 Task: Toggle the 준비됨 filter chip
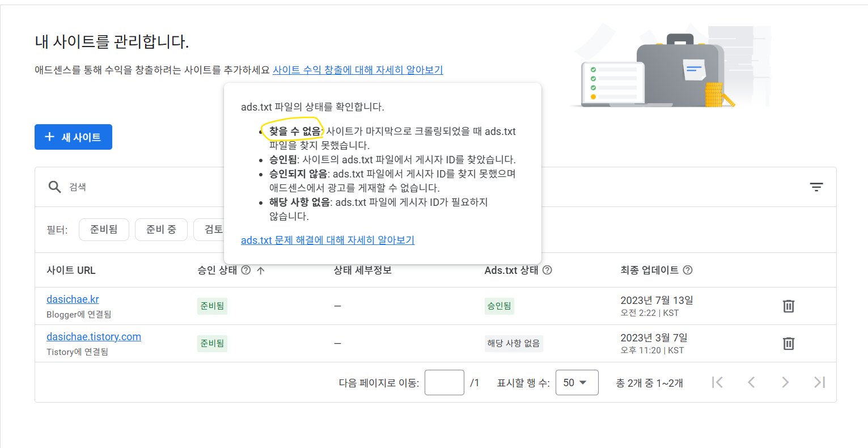click(104, 229)
